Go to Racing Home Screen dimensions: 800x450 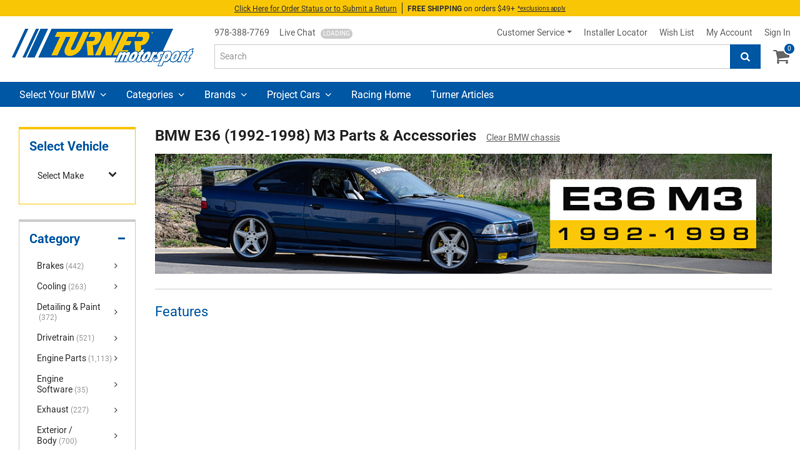381,95
